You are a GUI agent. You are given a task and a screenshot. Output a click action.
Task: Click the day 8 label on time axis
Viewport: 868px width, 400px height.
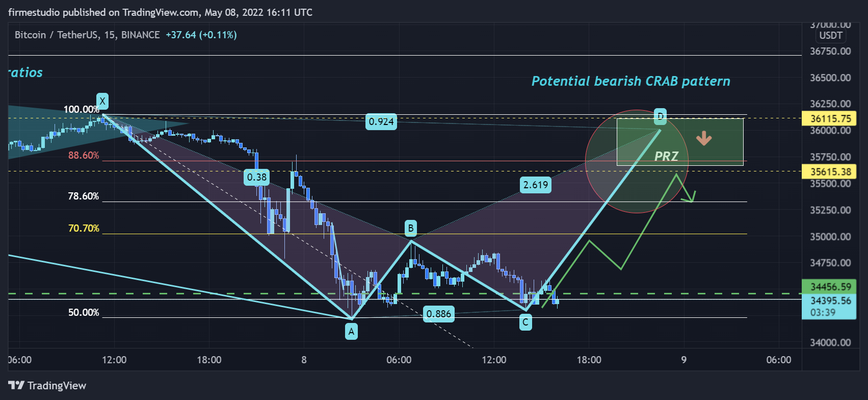[304, 360]
